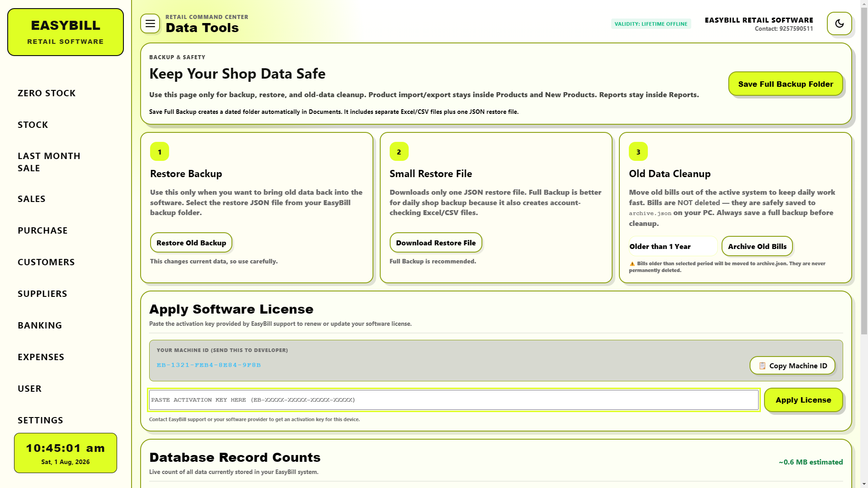Screen dimensions: 868x488
Task: Go to Stock in sidebar
Action: pos(33,125)
